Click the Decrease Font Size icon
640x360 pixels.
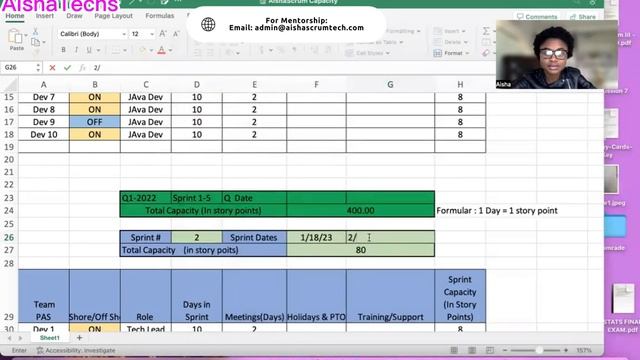point(176,34)
